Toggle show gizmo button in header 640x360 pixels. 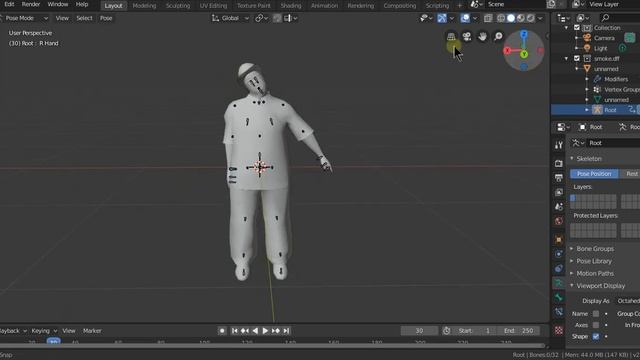442,18
